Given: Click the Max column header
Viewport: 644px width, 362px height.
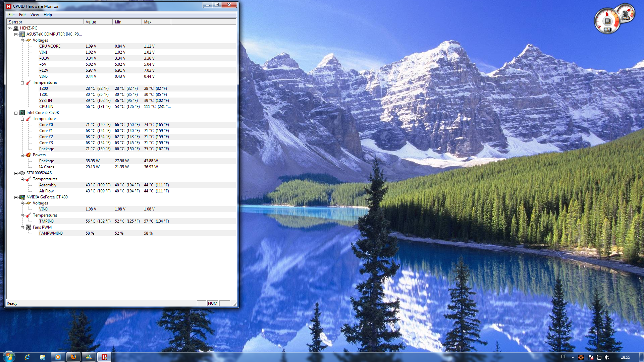Looking at the screenshot, I should click(x=156, y=22).
